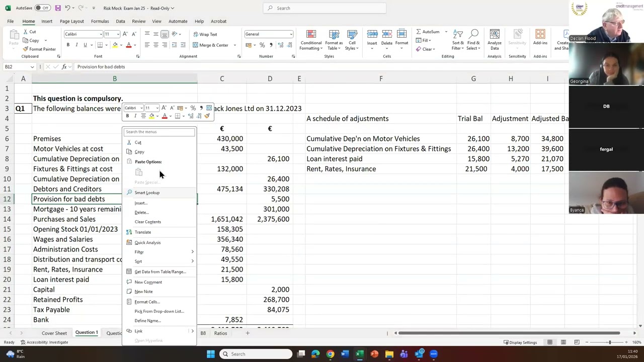Screen dimensions: 644x362
Task: Apply Comma Style from the ribbon
Action: click(271, 45)
